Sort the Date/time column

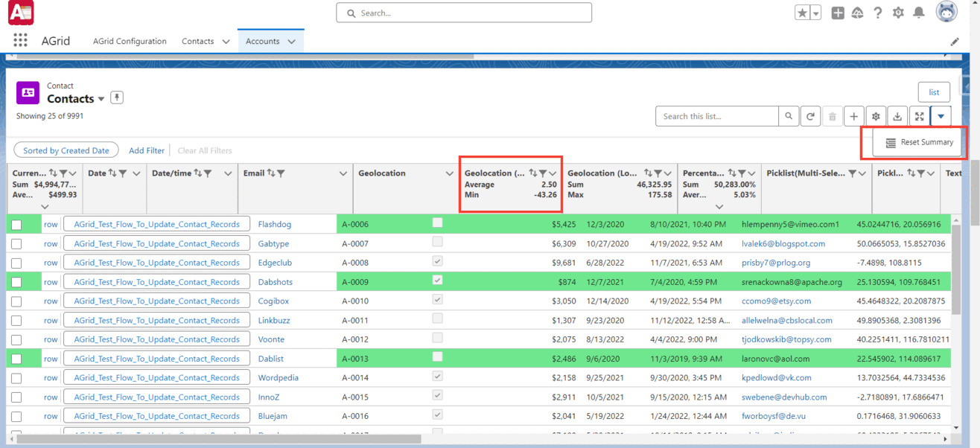tap(197, 173)
